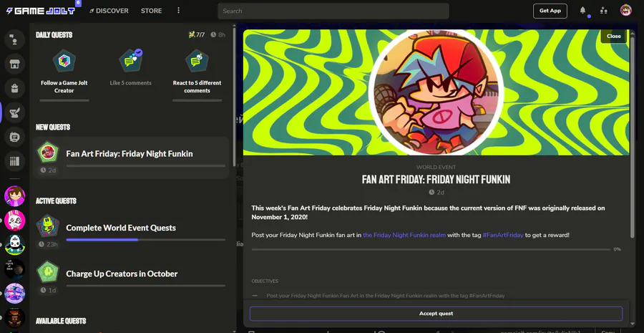Click the Accept quest button
Screen dimensions: 644x333
point(436,314)
